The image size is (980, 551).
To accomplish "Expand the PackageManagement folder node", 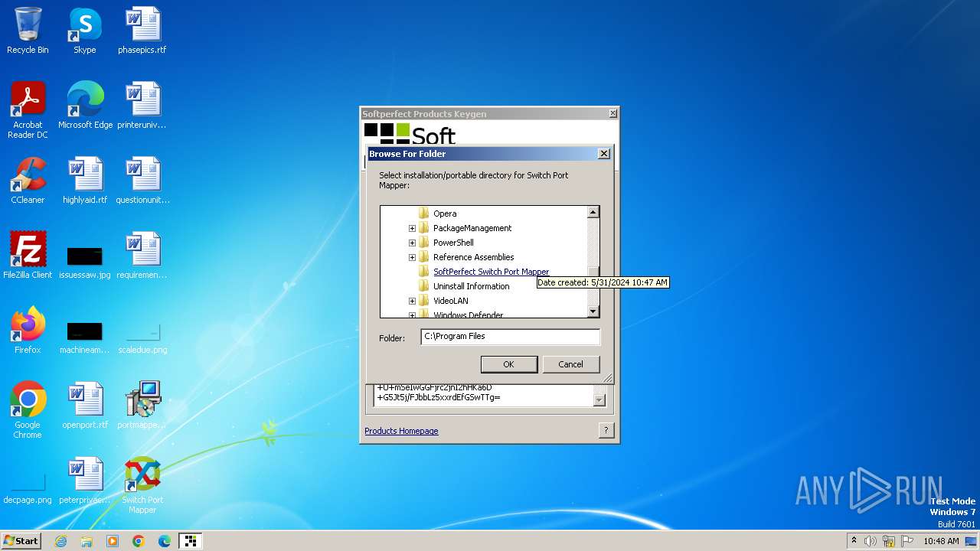I will [412, 228].
